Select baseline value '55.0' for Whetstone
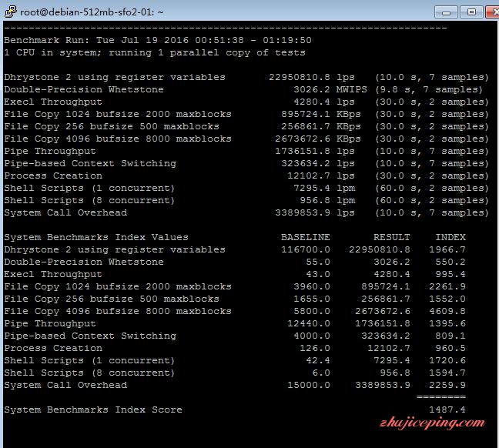Screen dimensions: 499x448 coord(318,262)
